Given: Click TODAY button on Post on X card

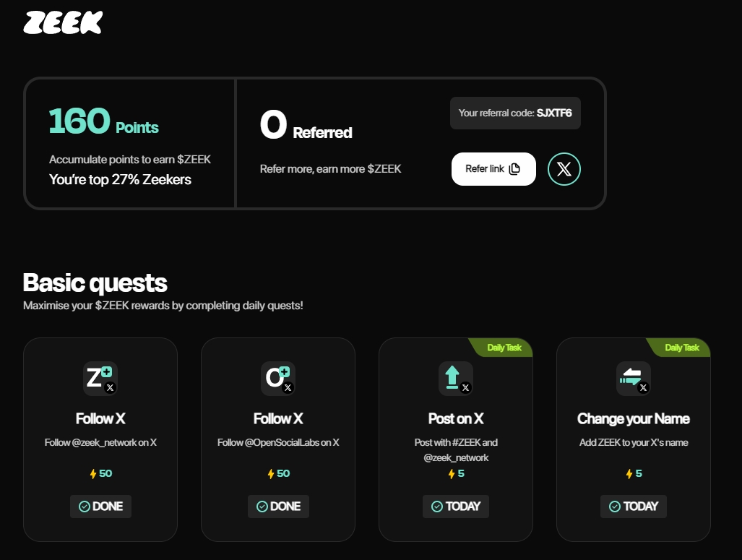Looking at the screenshot, I should [456, 507].
